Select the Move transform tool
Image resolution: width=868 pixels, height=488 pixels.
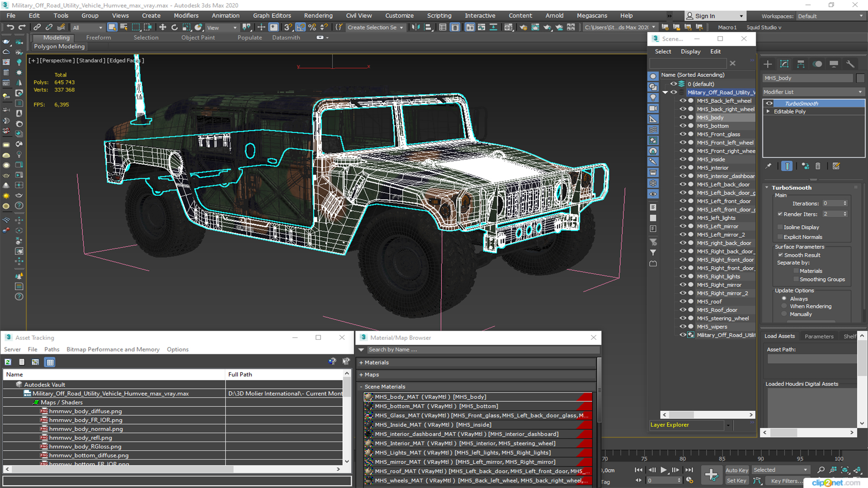coord(163,28)
